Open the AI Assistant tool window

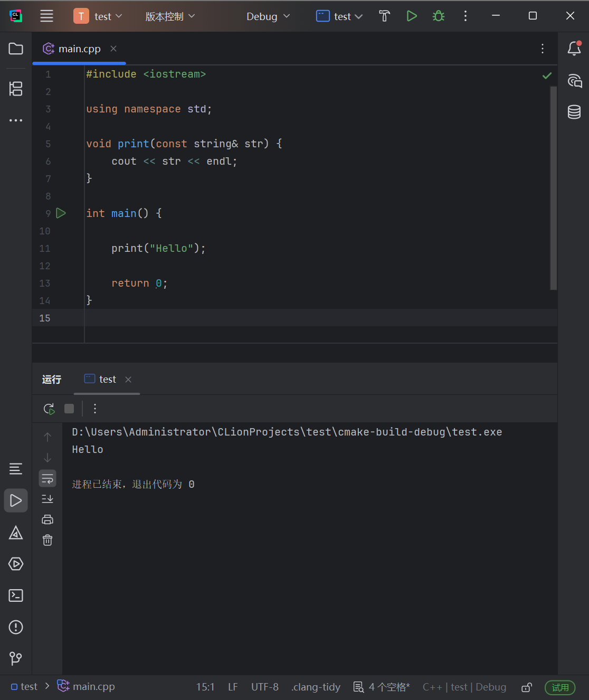[574, 80]
